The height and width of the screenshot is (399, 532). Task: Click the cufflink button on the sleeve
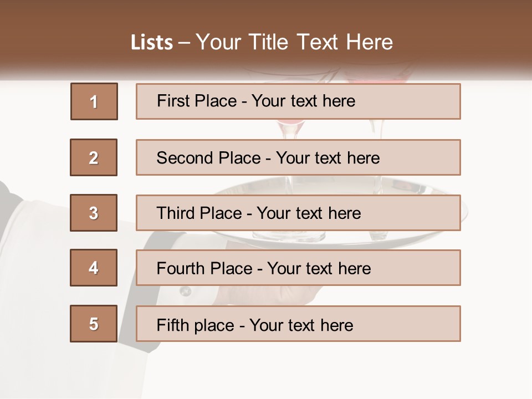pos(185,290)
